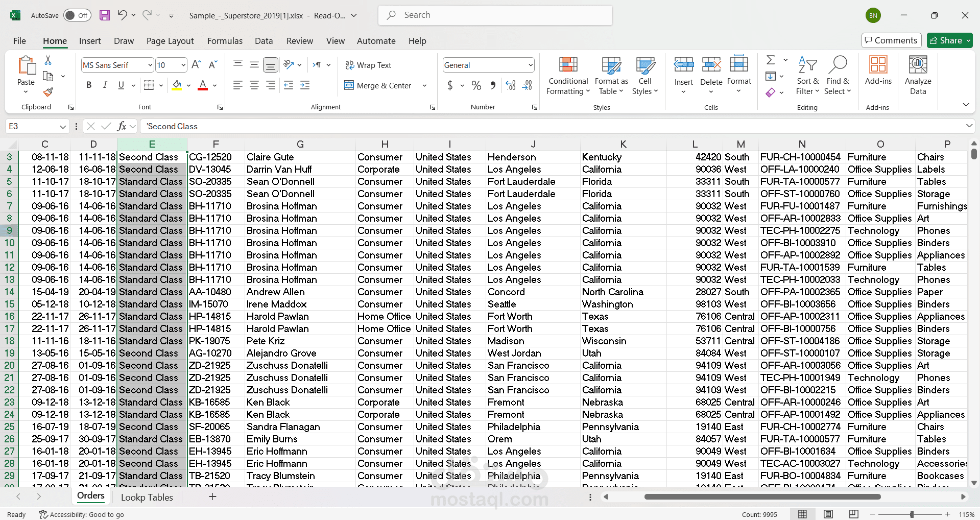
Task: Open the General number format dropdown
Action: click(531, 65)
